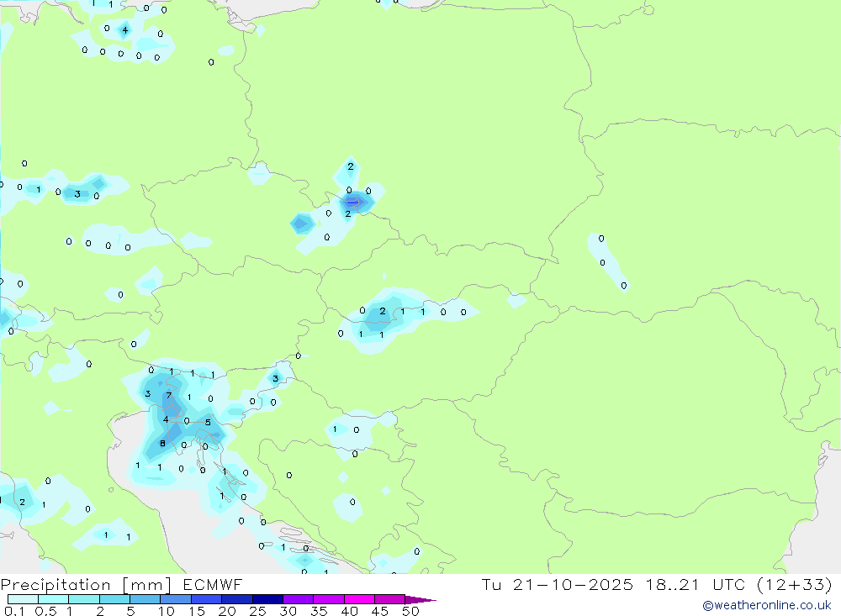Click the 2–5 mm legend color swatch
Screen dimensions: 841x616
(x=114, y=599)
